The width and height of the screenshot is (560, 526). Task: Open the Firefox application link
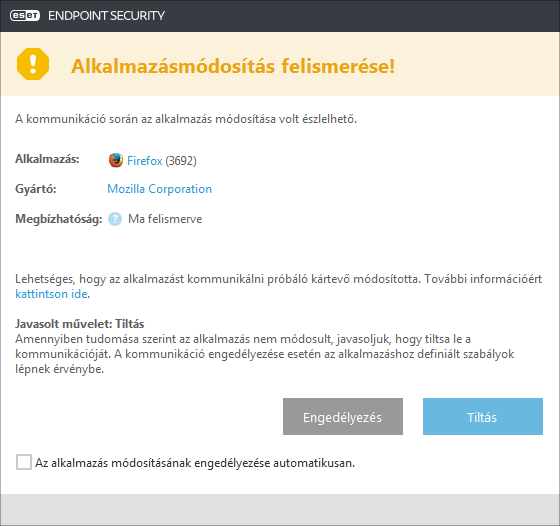(145, 161)
